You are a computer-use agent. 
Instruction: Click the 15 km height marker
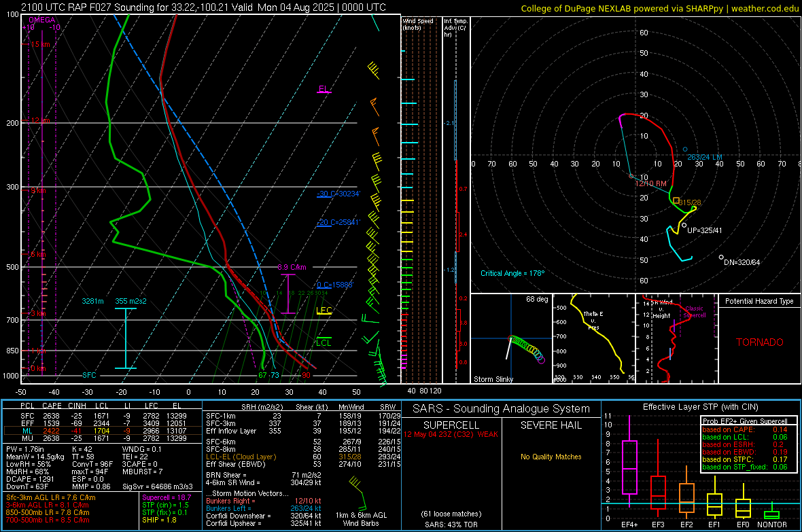tap(41, 45)
